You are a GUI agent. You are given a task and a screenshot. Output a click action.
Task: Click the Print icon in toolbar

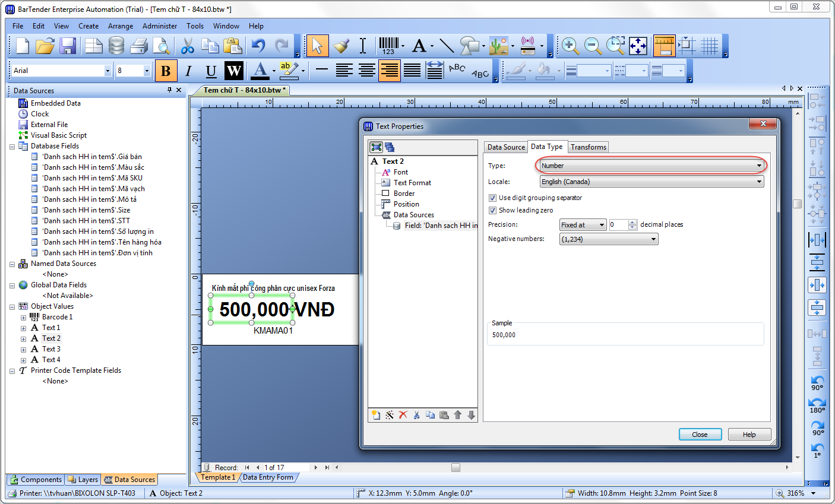[x=139, y=46]
